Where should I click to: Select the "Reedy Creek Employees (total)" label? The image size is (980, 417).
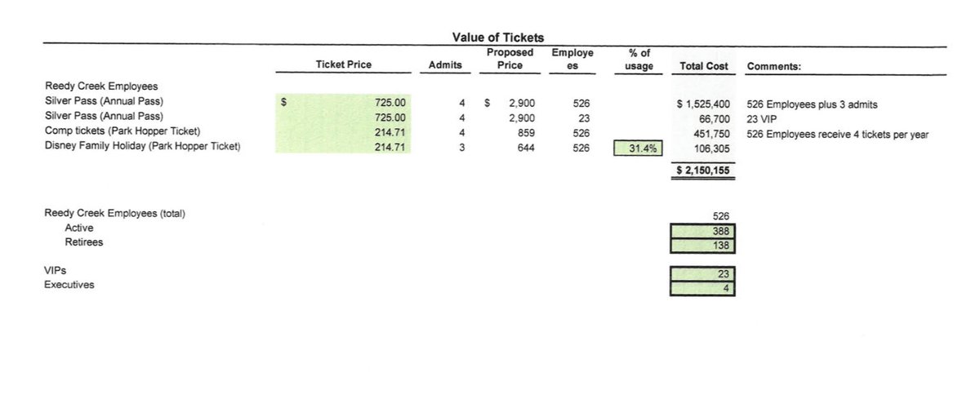click(114, 214)
